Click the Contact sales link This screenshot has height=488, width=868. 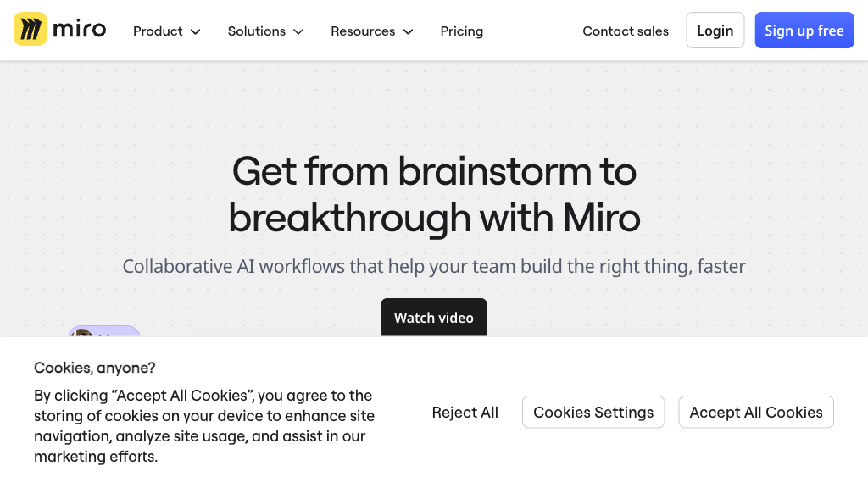[626, 31]
